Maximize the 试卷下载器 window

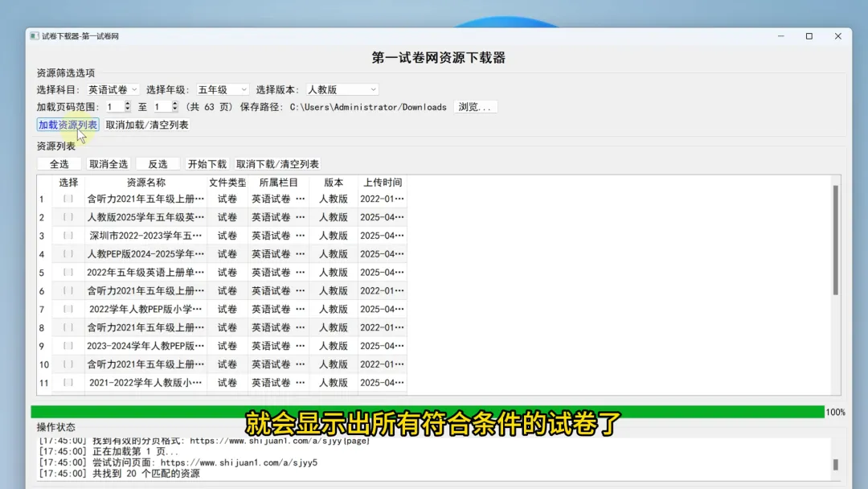pos(809,36)
